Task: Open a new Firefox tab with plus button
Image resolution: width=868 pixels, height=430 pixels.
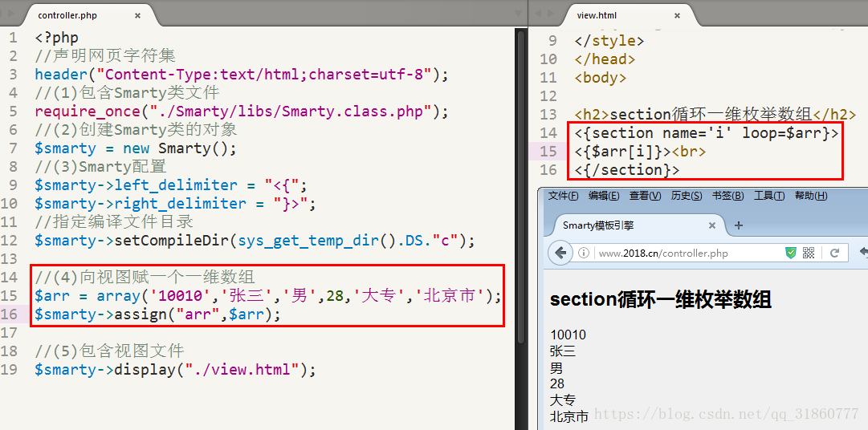Action: click(x=739, y=225)
